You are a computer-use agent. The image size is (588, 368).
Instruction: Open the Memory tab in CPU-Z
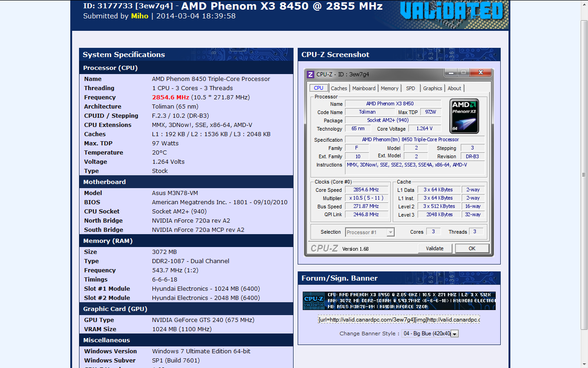pyautogui.click(x=390, y=88)
